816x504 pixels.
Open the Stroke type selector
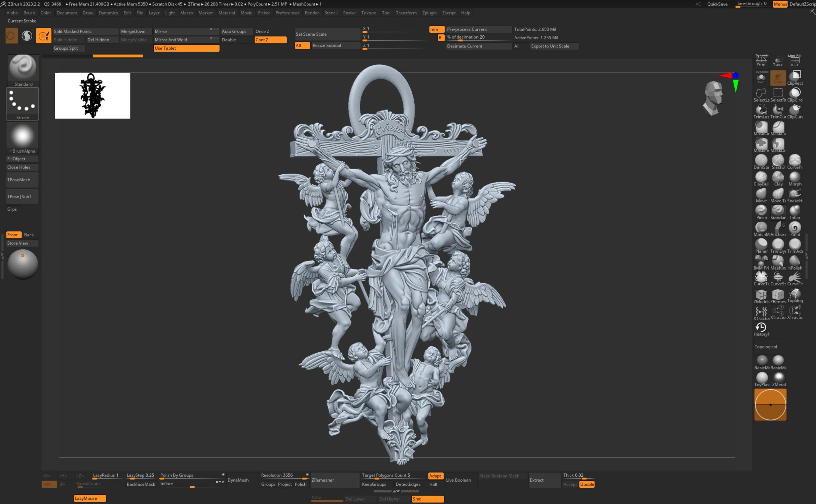(x=22, y=104)
